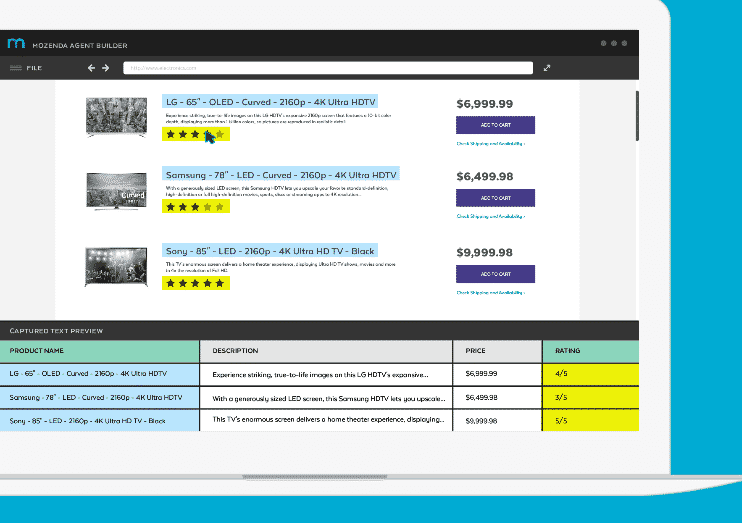Add the $6,499.98 Samsung TV to cart
742x523 pixels.
pyautogui.click(x=495, y=198)
